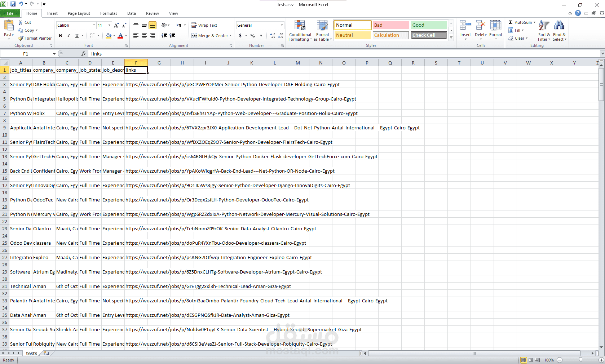The image size is (605, 364).
Task: Switch to the Formulas tab
Action: (x=109, y=13)
